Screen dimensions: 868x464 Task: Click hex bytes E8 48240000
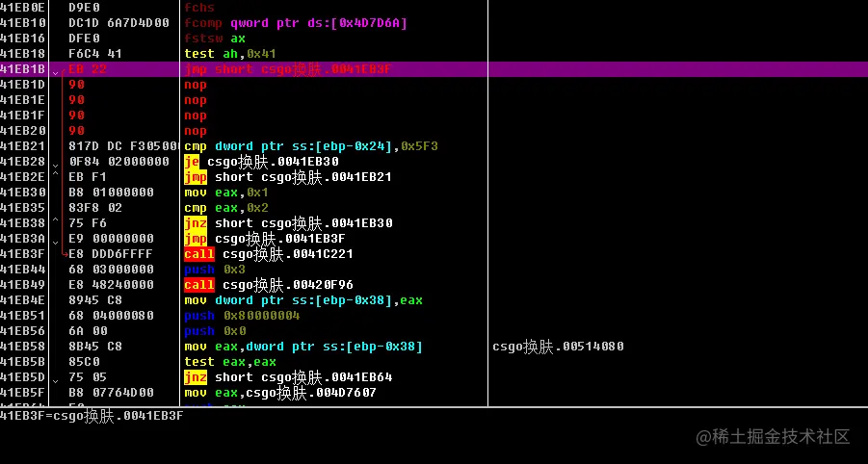(111, 285)
